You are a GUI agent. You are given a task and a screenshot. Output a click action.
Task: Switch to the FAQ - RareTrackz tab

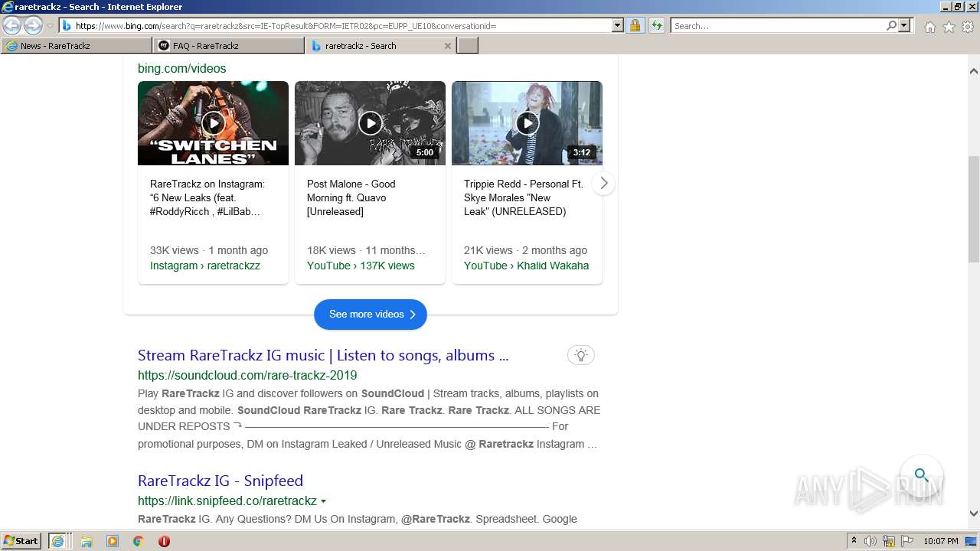click(228, 46)
